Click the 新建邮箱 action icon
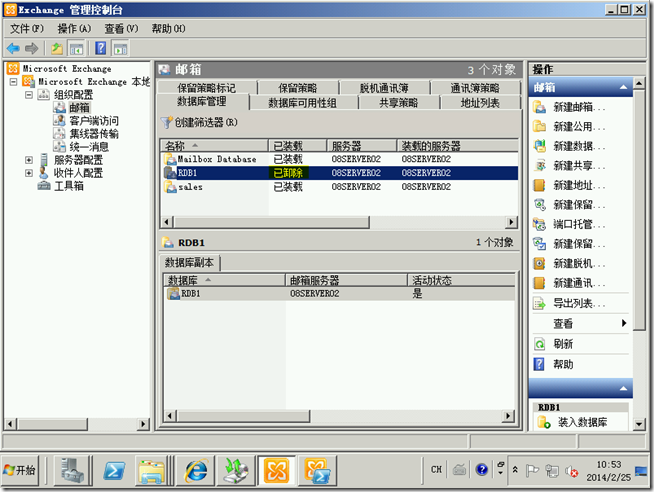This screenshot has width=654, height=492. [539, 107]
